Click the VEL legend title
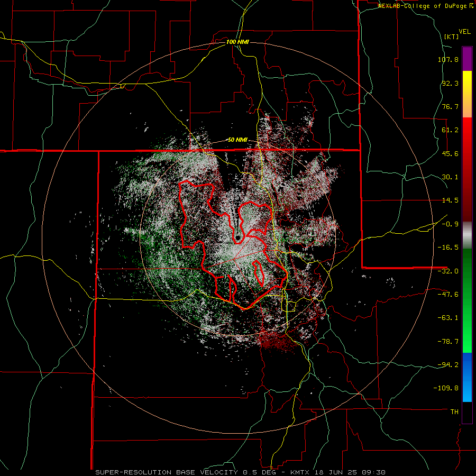Screen dimensions: 476x476 coord(464,32)
